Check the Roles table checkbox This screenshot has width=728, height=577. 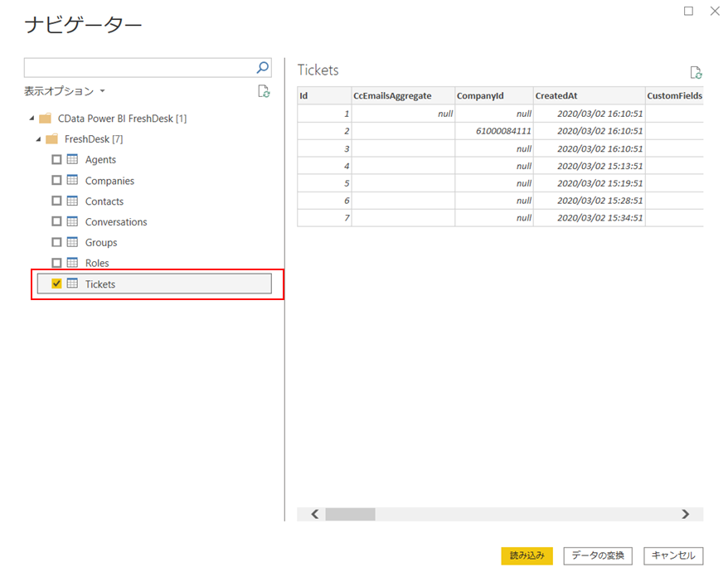(x=56, y=263)
